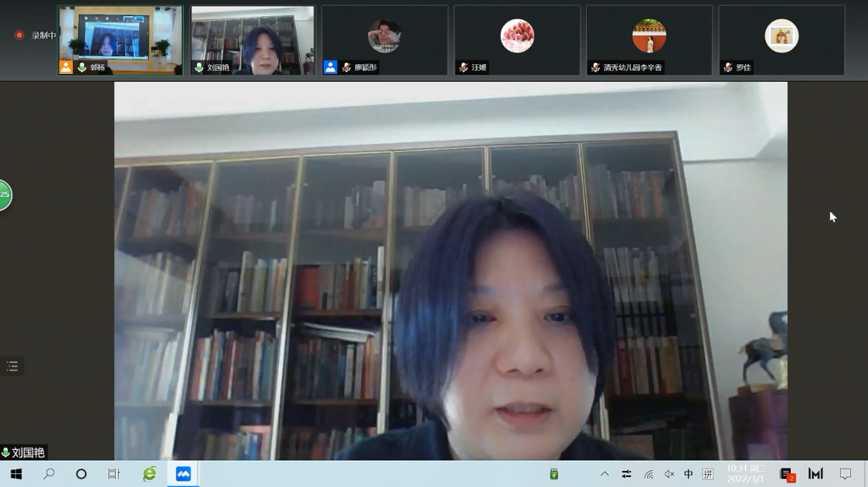Click 罗佳's muted microphone icon
This screenshot has width=868, height=487.
(728, 68)
